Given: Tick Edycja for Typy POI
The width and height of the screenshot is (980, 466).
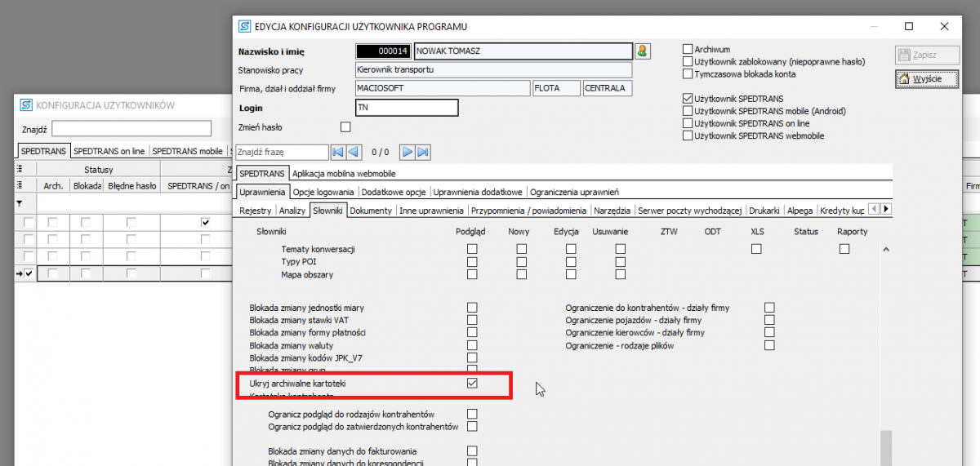Looking at the screenshot, I should coord(572,262).
